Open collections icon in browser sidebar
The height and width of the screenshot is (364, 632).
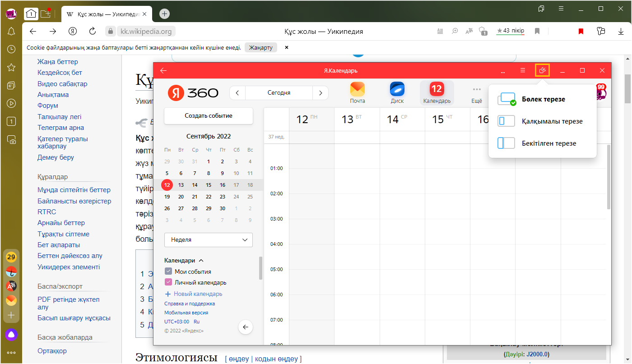pyautogui.click(x=11, y=85)
